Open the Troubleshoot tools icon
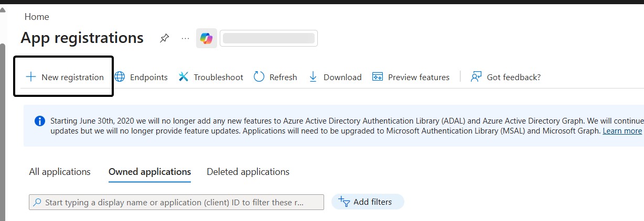Screen dimensions: 644x221 click(x=183, y=77)
